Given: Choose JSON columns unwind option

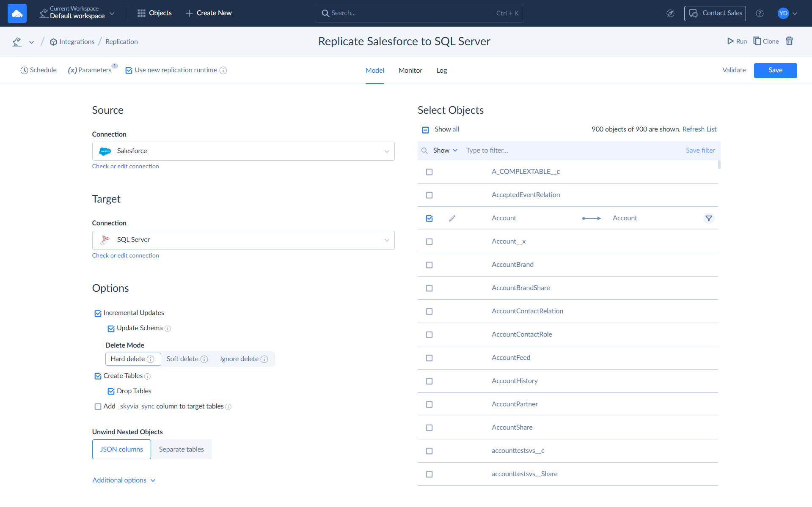Looking at the screenshot, I should (x=121, y=449).
